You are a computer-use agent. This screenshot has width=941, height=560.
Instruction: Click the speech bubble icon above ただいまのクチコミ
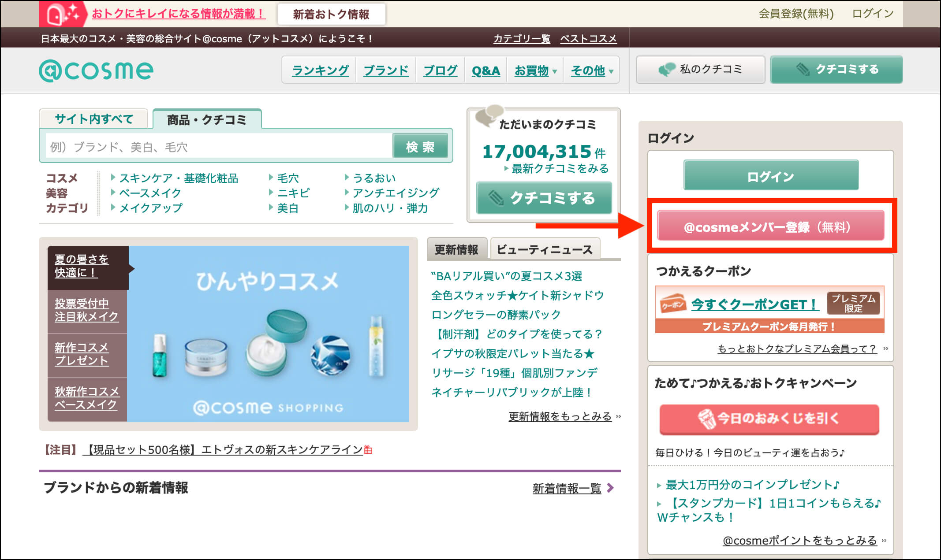coord(489,115)
